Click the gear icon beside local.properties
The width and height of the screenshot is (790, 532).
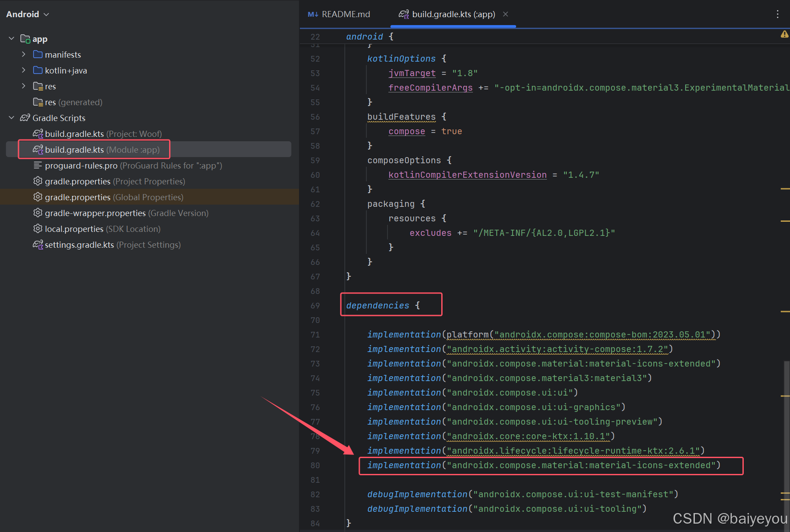[x=38, y=228]
